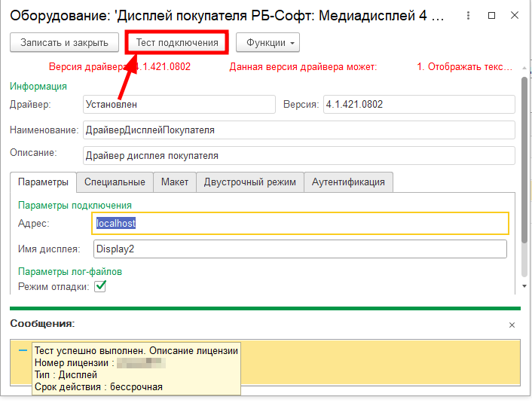Viewport: 532px width, 406px height.
Task: Click the Описание text field
Action: (298, 156)
